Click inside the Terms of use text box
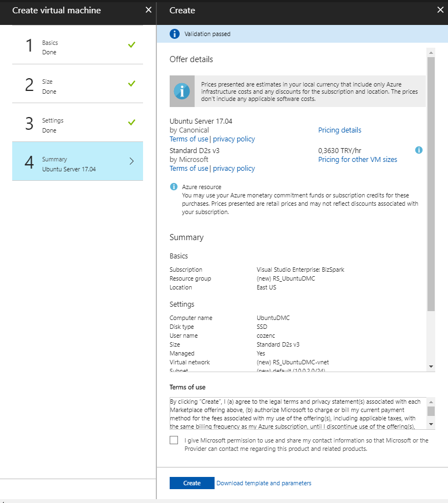The image size is (448, 503). tap(298, 414)
